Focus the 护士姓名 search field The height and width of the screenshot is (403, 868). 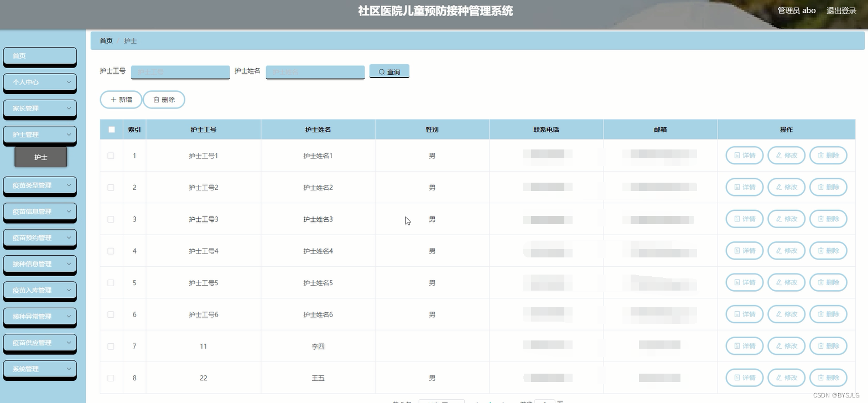click(315, 72)
